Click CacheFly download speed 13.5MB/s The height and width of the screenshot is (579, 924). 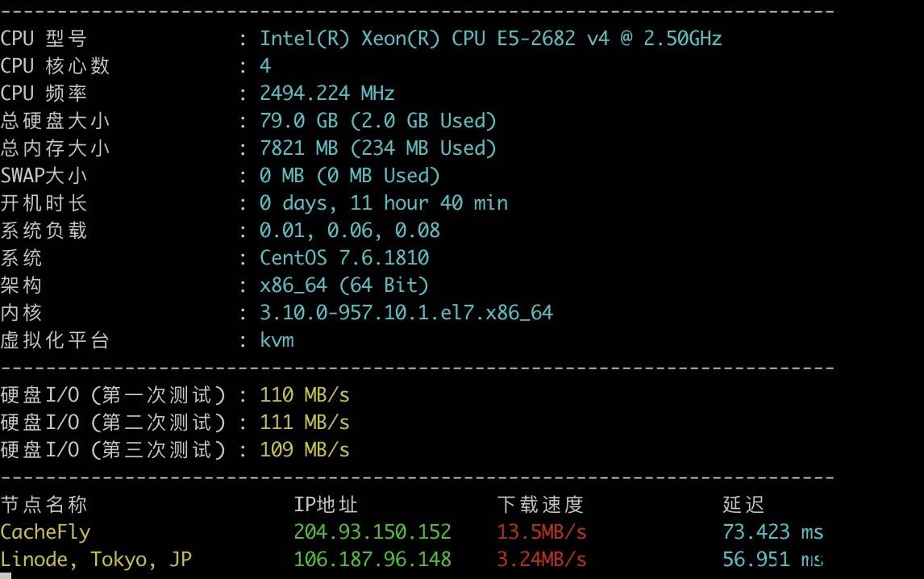[x=542, y=532]
